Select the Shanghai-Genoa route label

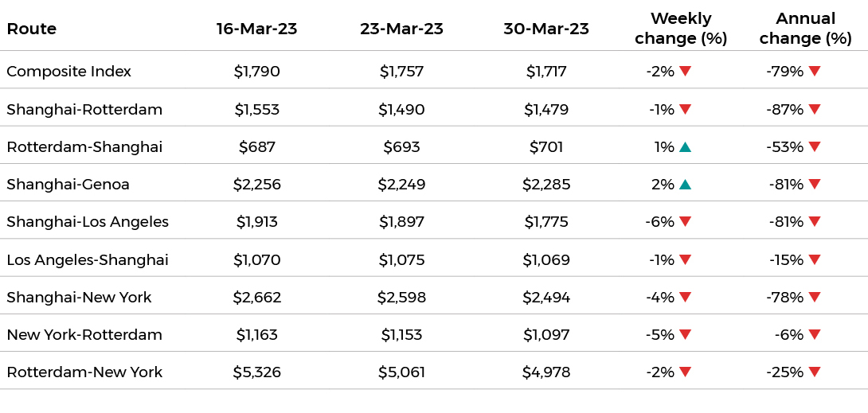pyautogui.click(x=68, y=185)
